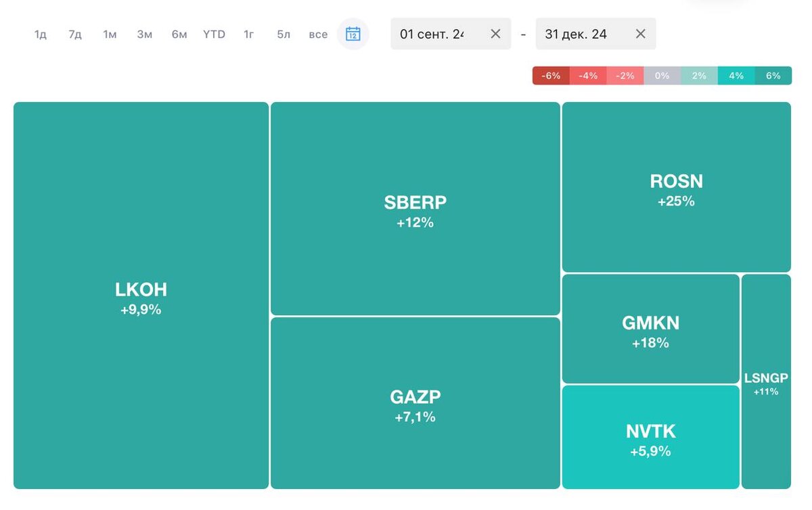Select the 1д period tab

(x=41, y=34)
